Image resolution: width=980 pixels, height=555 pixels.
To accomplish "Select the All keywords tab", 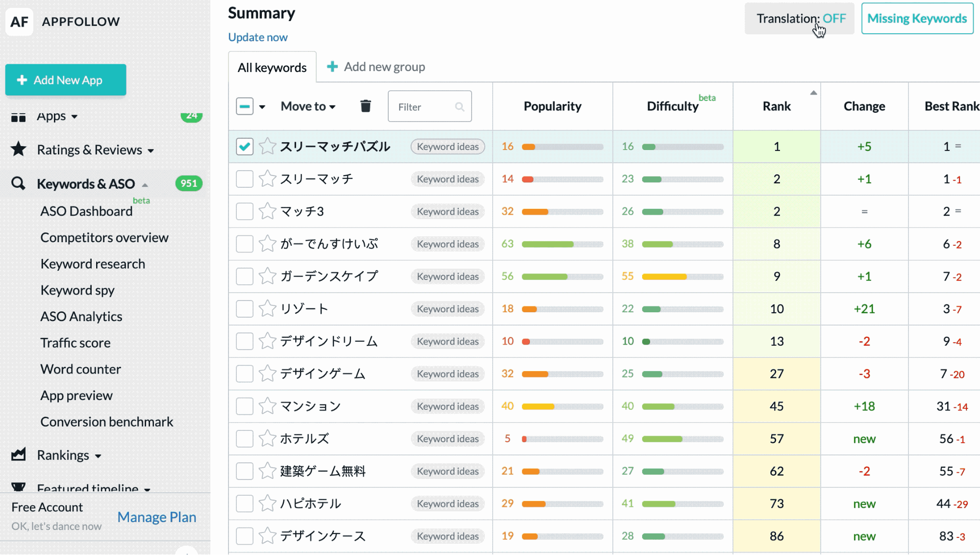I will 272,68.
